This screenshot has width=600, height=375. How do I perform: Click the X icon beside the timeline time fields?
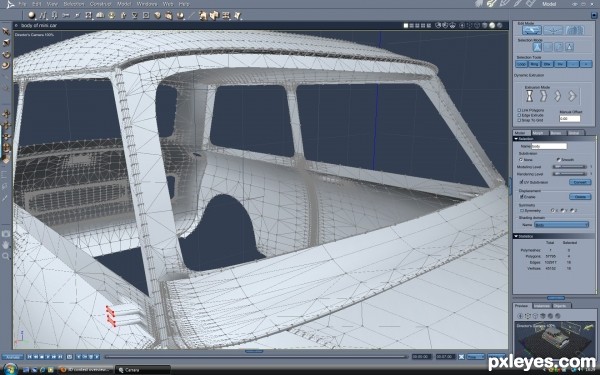tap(461, 357)
